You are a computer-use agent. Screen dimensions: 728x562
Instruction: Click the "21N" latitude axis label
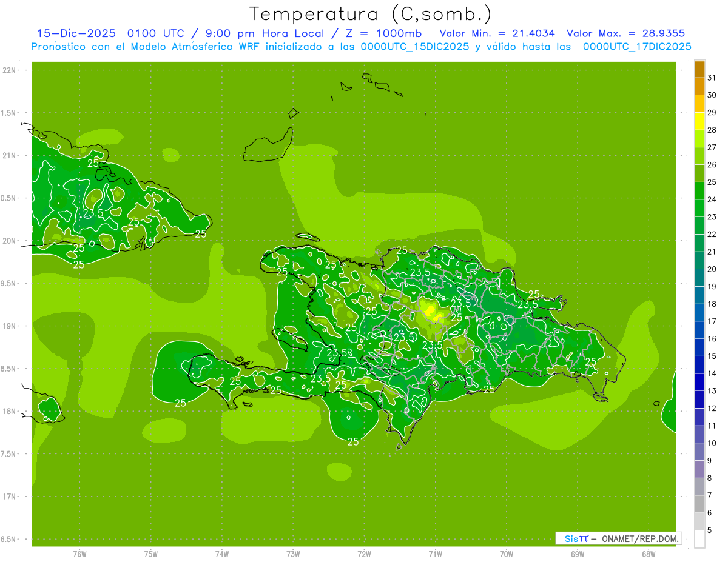coord(10,155)
